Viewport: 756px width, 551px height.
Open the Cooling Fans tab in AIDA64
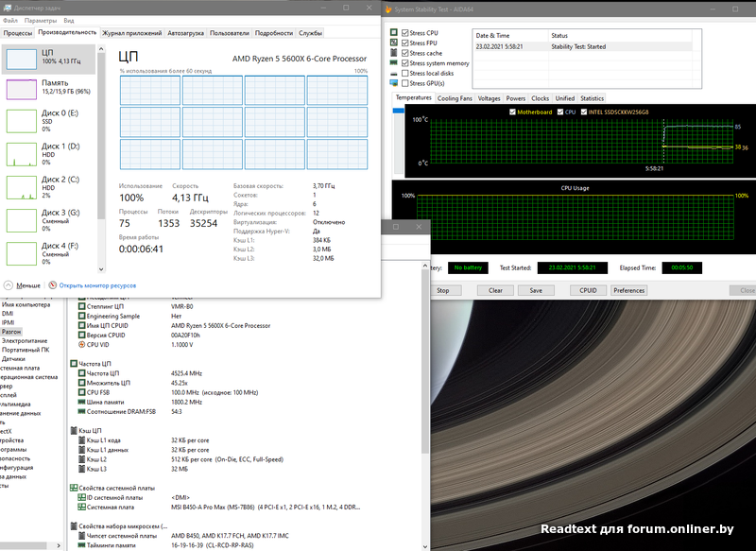tap(455, 98)
